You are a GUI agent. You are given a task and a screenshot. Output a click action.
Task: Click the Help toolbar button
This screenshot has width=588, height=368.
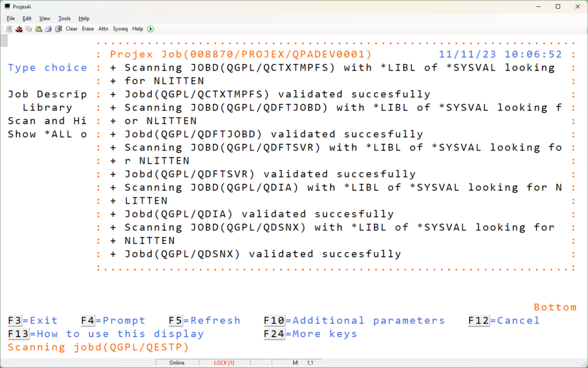(x=138, y=29)
